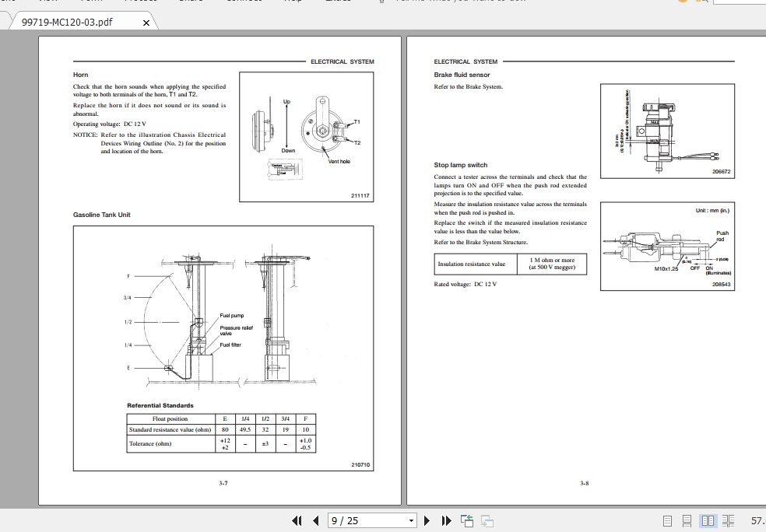Viewport: 766px width, 532px height.
Task: Go to the first page of the PDF
Action: (x=297, y=520)
